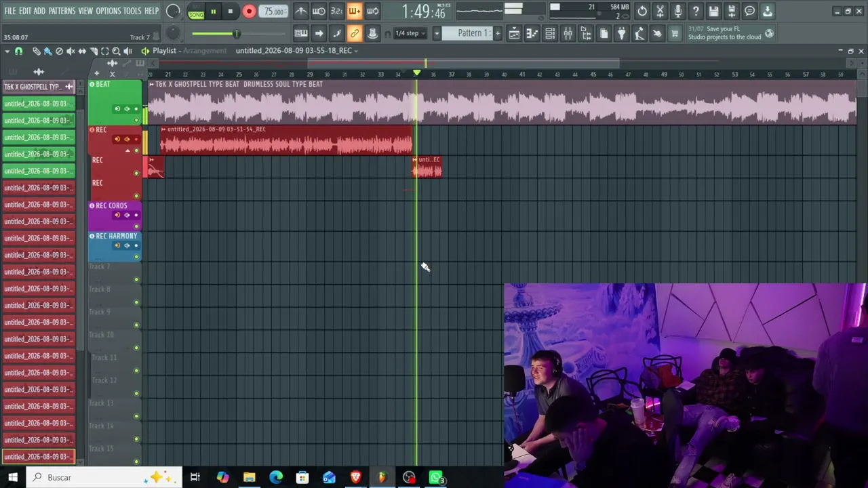Screen dimensions: 868x488
Task: Open the Browser tree icon
Action: (x=586, y=34)
